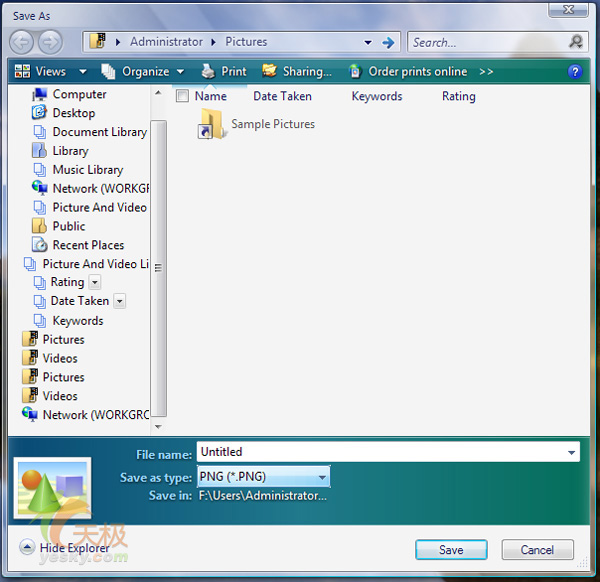600x582 pixels.
Task: Click the Print printer icon
Action: [209, 71]
